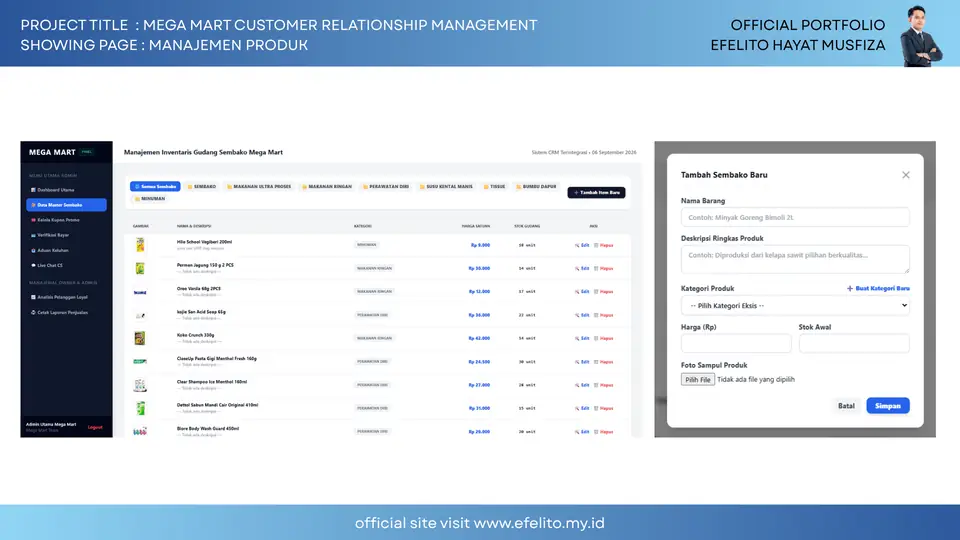Click Hapus for Biore Body Wash Guard
960x540 pixels.
pos(604,432)
